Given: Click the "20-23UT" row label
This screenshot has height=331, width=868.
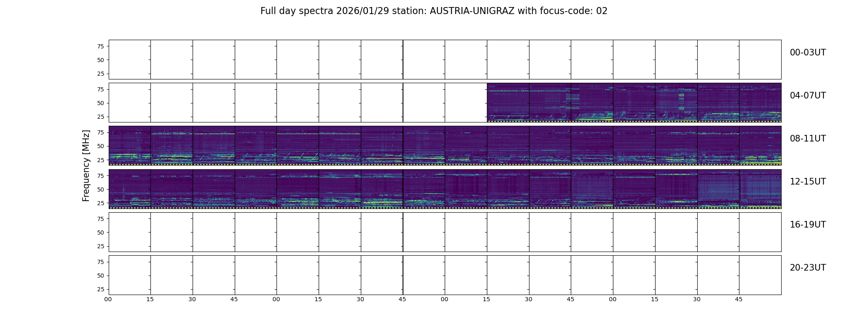Looking at the screenshot, I should 808,268.
